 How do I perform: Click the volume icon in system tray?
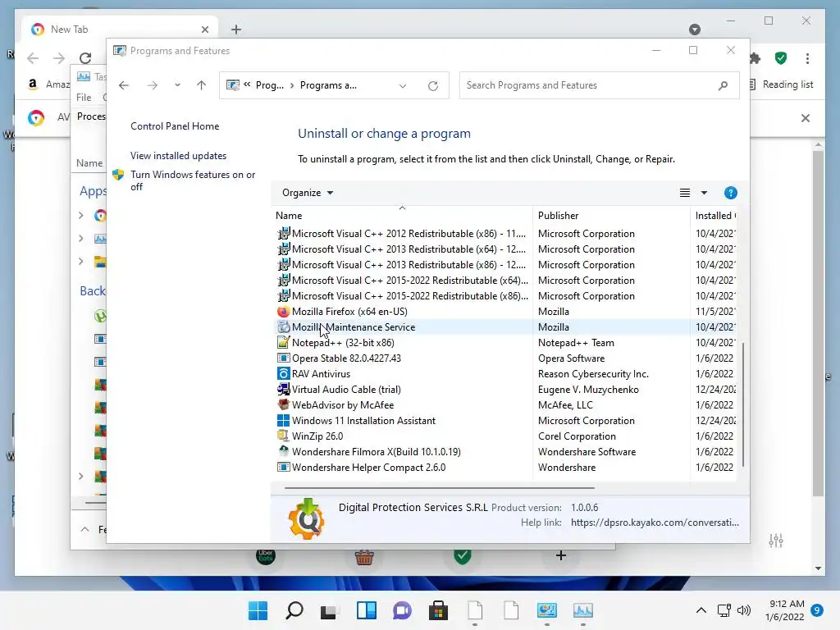(743, 610)
